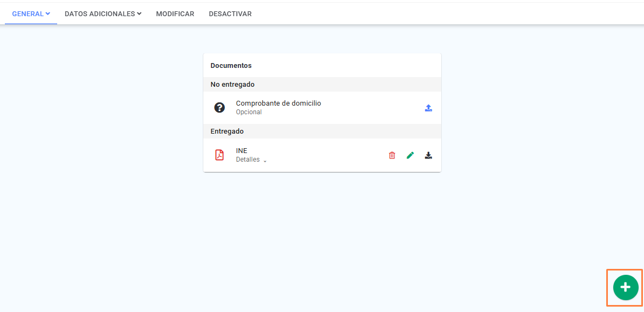644x312 pixels.
Task: Click the Opcional label under Comprobante
Action: pyautogui.click(x=249, y=112)
